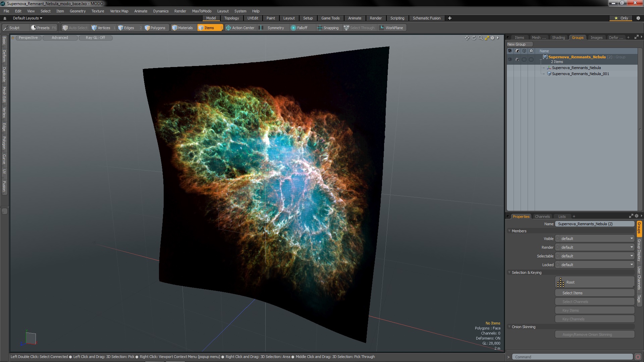Open the WorkPlane options
This screenshot has height=362, width=644.
coord(391,28)
